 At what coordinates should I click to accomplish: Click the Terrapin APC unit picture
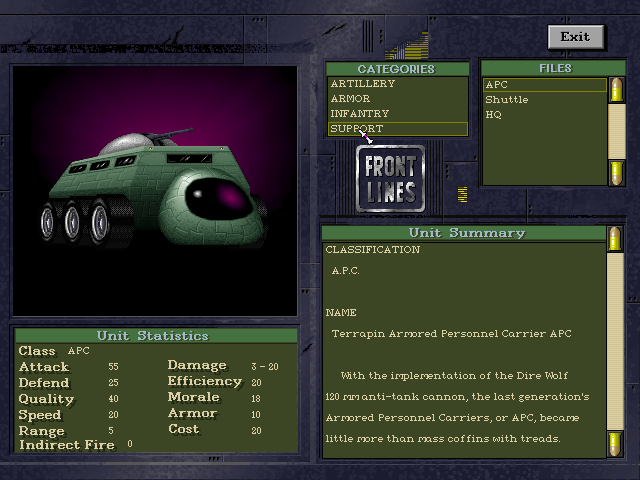click(x=155, y=191)
